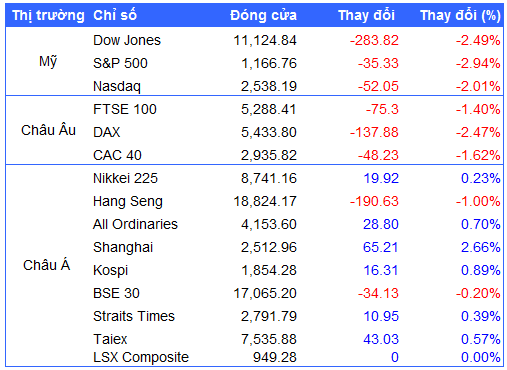Select the Chỉ số column header
Image resolution: width=507 pixels, height=370 pixels.
tap(115, 15)
